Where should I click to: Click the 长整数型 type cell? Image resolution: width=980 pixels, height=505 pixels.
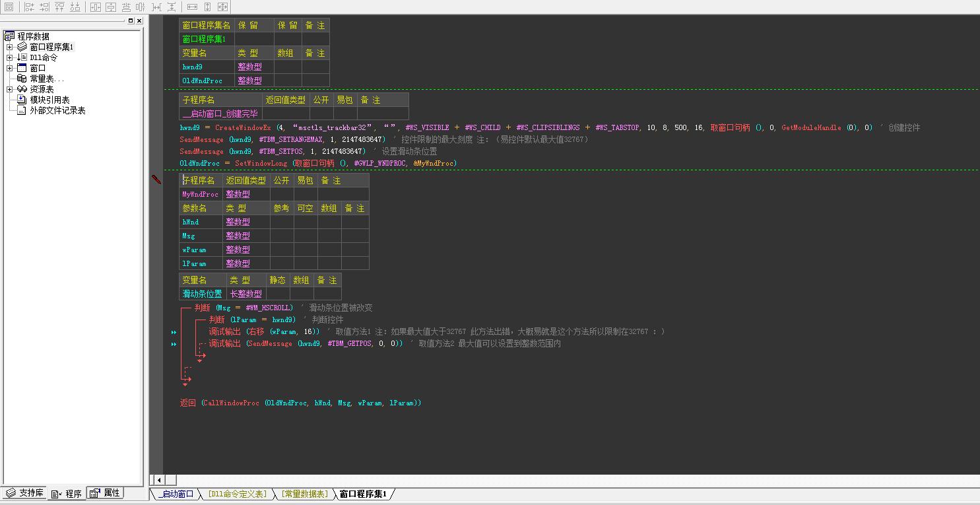[246, 294]
